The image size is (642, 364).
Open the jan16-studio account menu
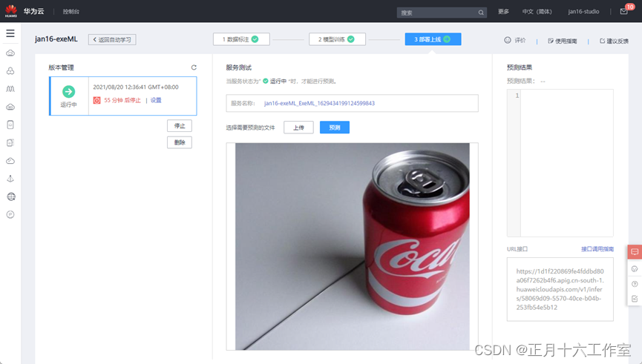point(583,11)
